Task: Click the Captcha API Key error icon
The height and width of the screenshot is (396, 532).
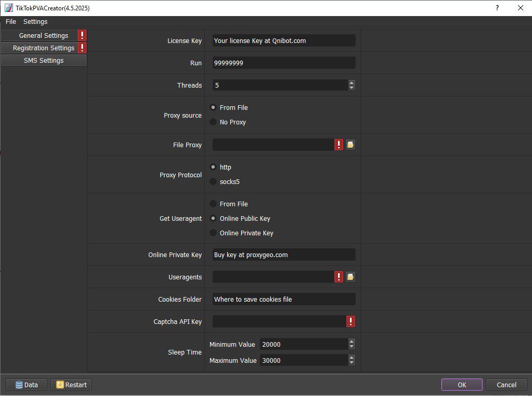Action: click(x=351, y=321)
